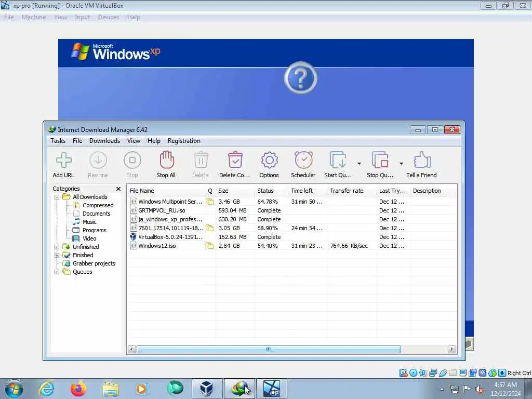
Task: Click the scroll-left arrow of the download list
Action: pos(132,349)
